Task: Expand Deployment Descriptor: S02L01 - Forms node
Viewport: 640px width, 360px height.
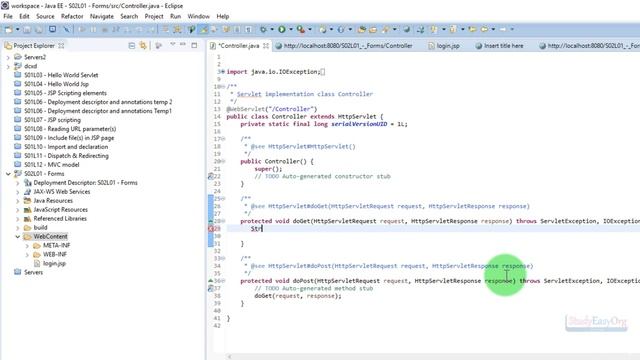Action: (x=18, y=183)
